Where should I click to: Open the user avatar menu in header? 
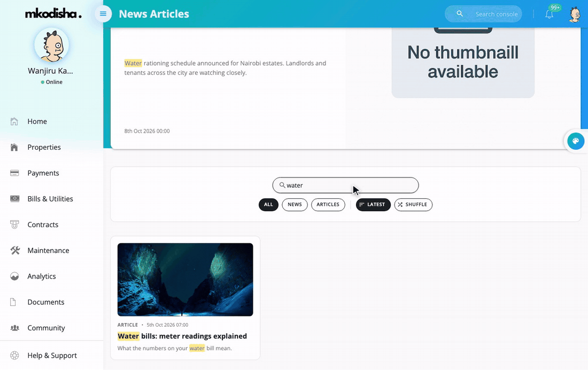click(575, 14)
